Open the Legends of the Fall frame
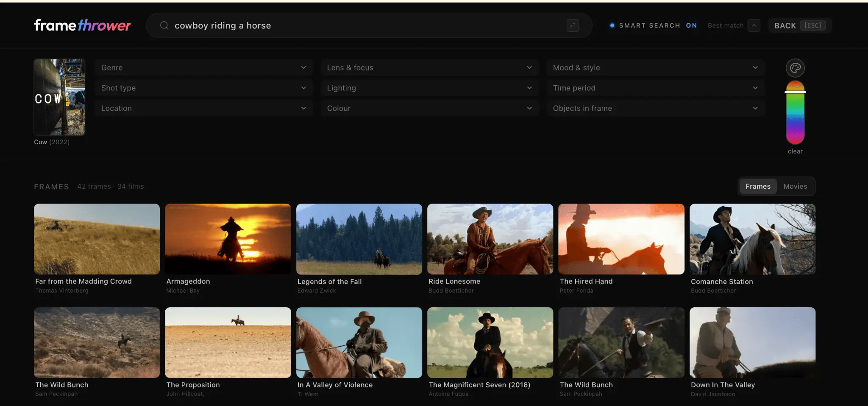The image size is (868, 406). coord(359,239)
